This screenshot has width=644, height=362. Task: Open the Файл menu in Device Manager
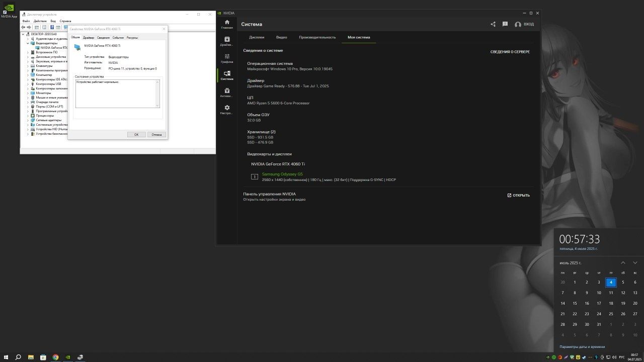[x=26, y=21]
